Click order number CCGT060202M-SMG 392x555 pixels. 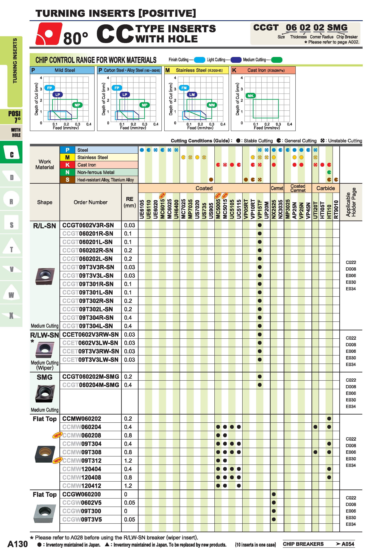[91, 377]
